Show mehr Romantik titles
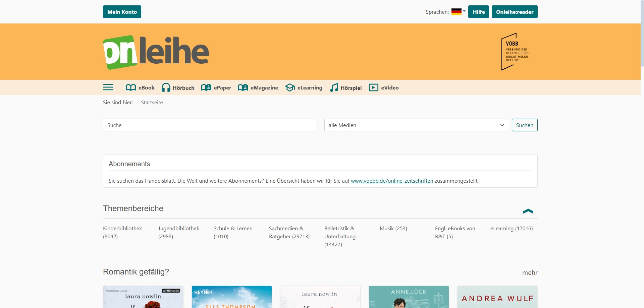The height and width of the screenshot is (308, 644). coord(530,272)
